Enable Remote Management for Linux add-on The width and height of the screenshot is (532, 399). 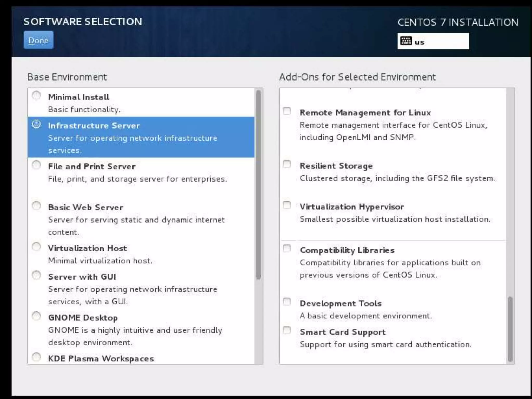coord(287,111)
